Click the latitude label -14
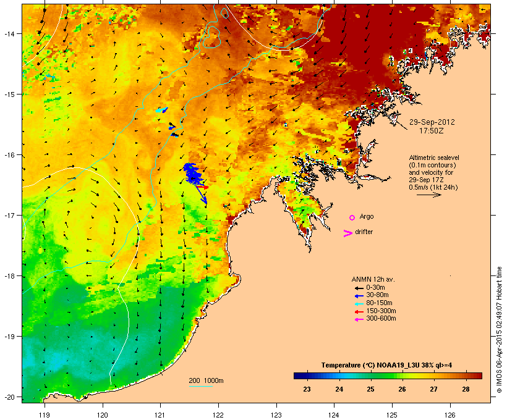 coord(9,33)
